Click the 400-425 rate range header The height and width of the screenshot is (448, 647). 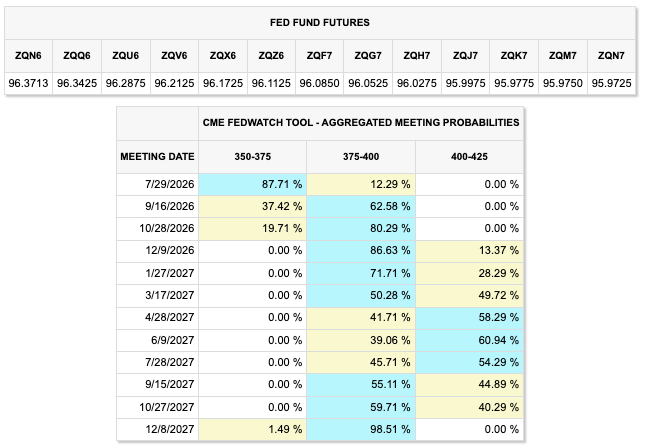[x=469, y=157]
